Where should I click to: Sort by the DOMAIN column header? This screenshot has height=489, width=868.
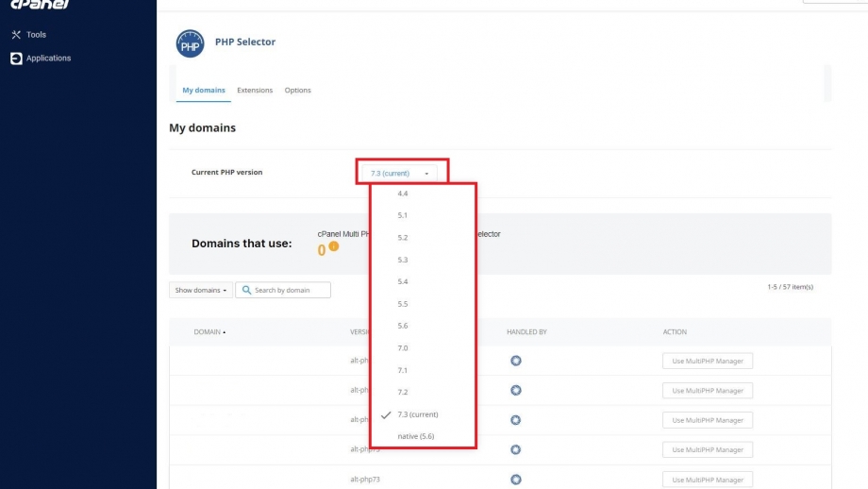click(209, 332)
